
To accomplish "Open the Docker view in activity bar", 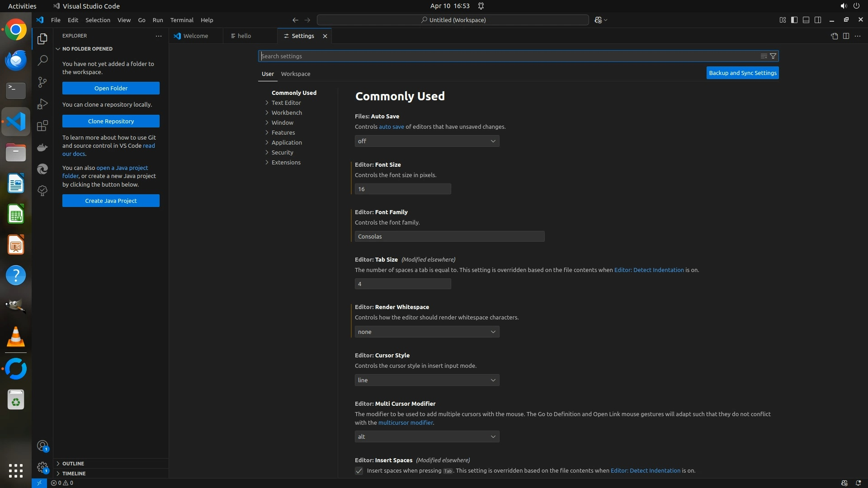I will pos(42,147).
